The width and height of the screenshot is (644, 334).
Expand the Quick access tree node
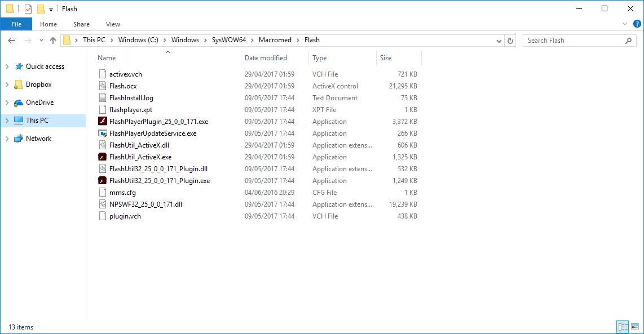pyautogui.click(x=7, y=66)
